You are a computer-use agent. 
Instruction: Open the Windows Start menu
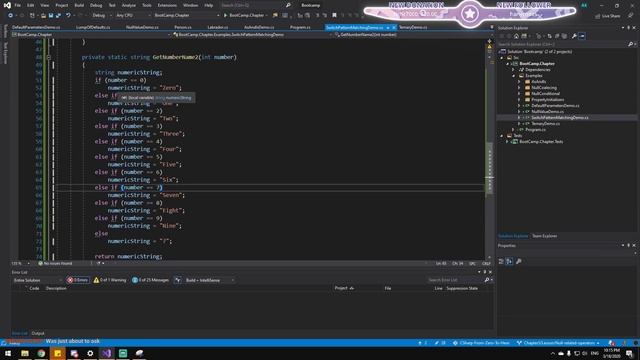[x=8, y=353]
